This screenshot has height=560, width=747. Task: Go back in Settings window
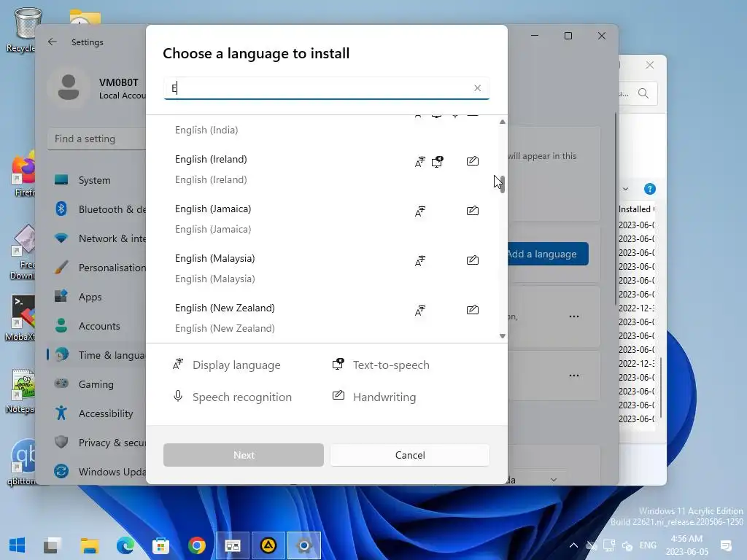click(53, 42)
